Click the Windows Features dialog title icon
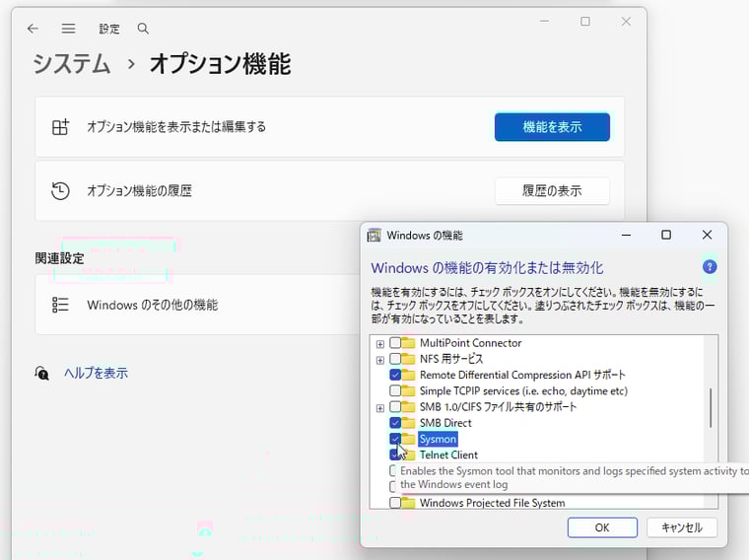 click(374, 235)
